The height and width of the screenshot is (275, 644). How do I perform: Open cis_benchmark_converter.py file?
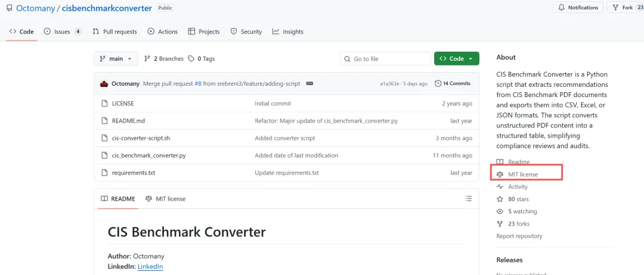click(148, 155)
